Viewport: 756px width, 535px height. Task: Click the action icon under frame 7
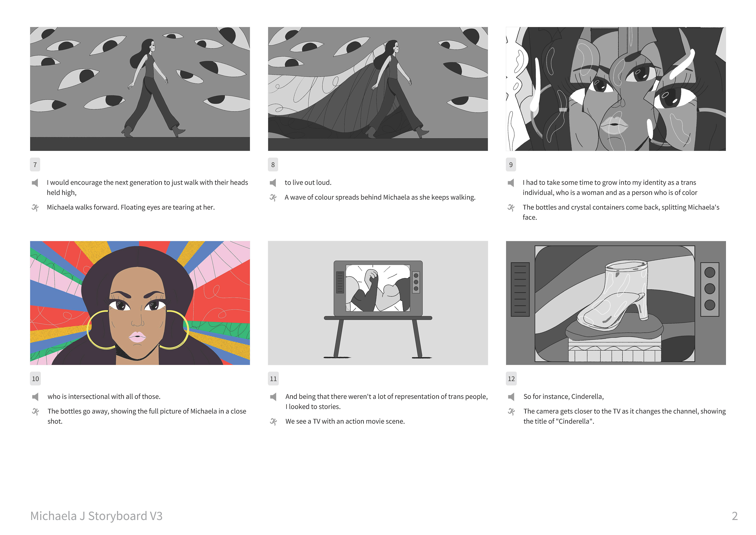point(35,208)
